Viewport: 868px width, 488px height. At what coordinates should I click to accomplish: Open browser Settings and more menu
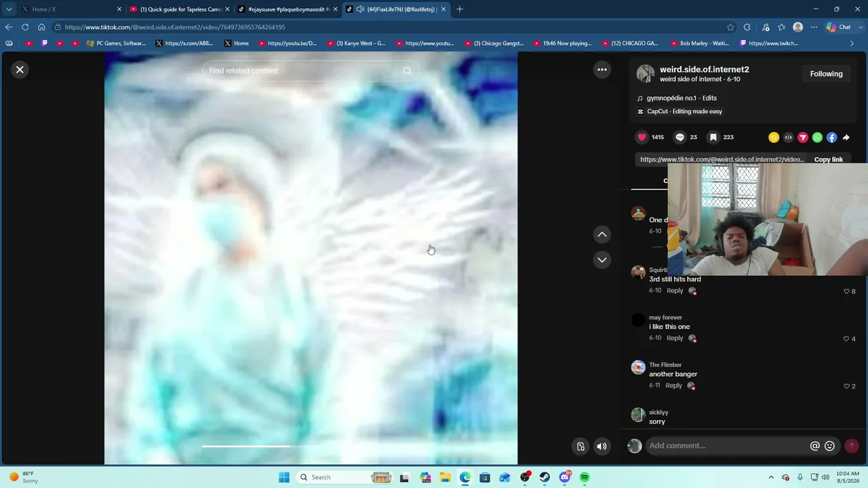coord(814,27)
